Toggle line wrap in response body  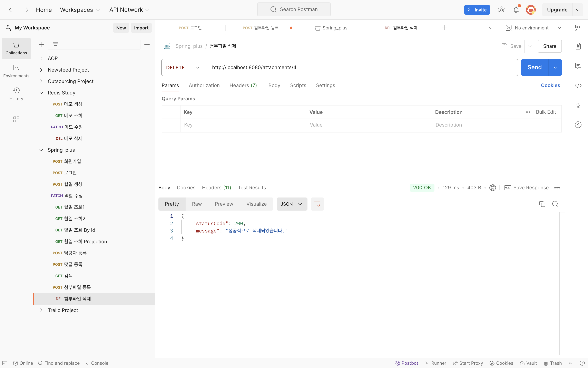point(317,204)
